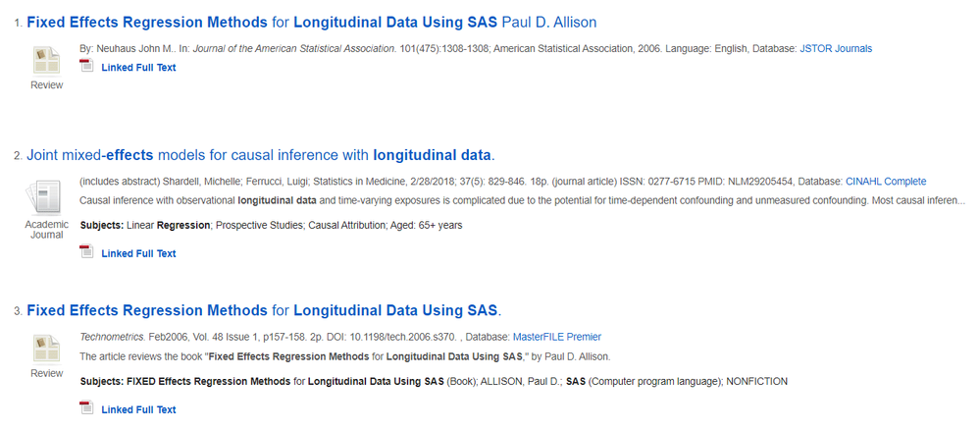980x431 pixels.
Task: Click the PDF icon under the Technometrics review
Action: coord(86,408)
